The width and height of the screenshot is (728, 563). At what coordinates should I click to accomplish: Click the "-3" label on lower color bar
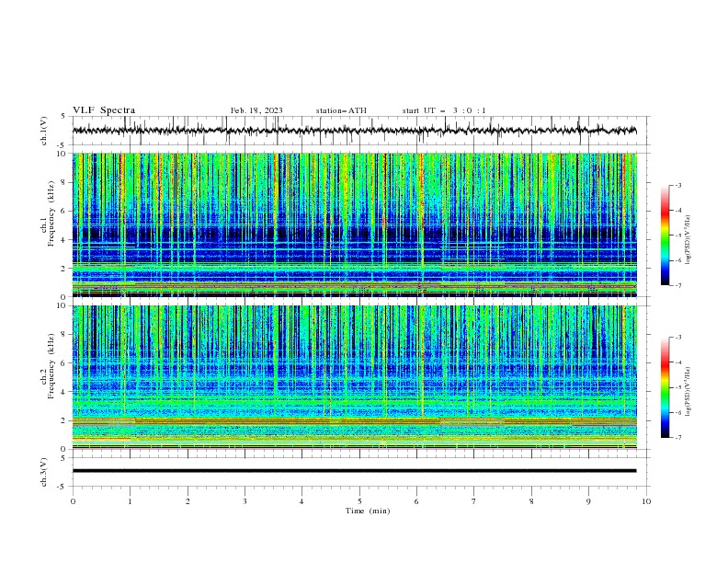678,338
